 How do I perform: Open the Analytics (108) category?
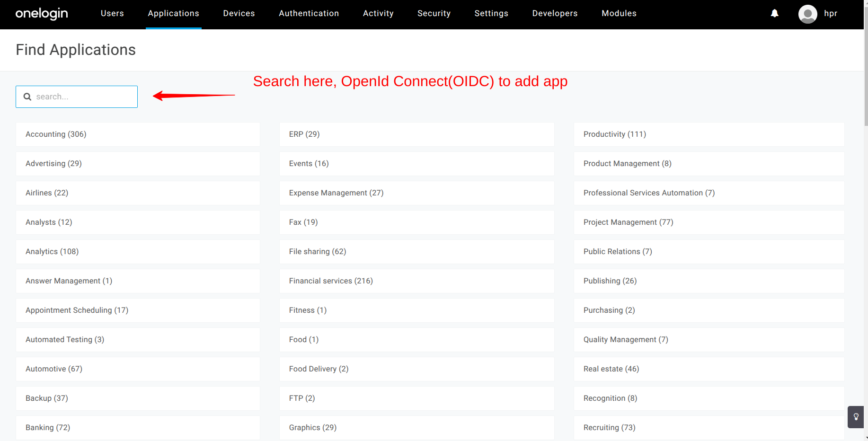coord(138,252)
